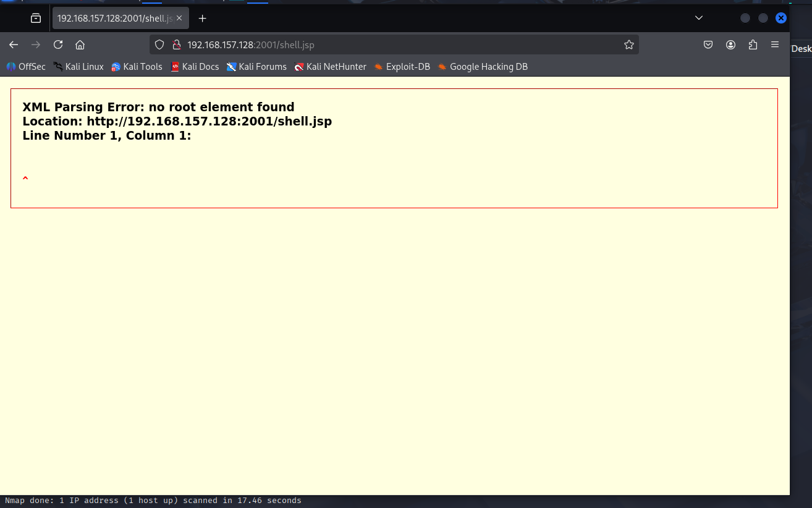812x508 pixels.
Task: Go back with the back arrow
Action: [14, 44]
